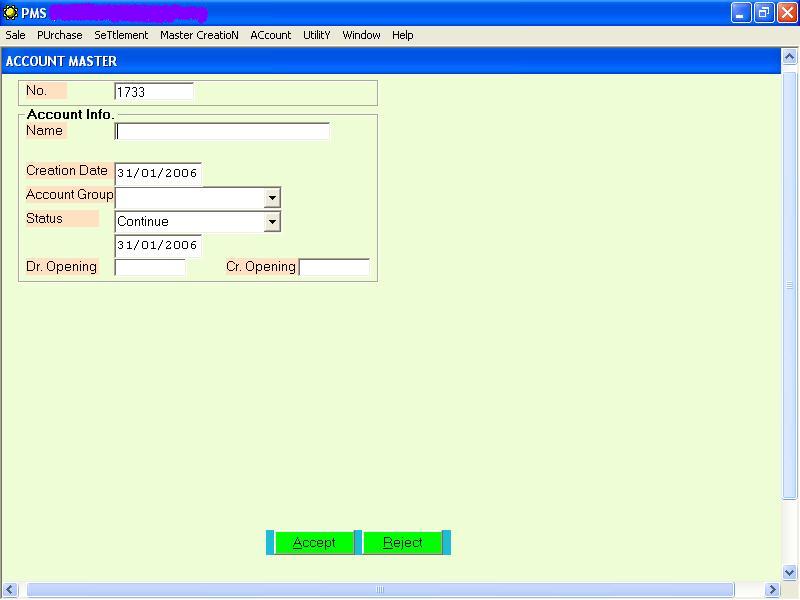Image resolution: width=800 pixels, height=600 pixels.
Task: Open the UtilitY menu
Action: (317, 35)
